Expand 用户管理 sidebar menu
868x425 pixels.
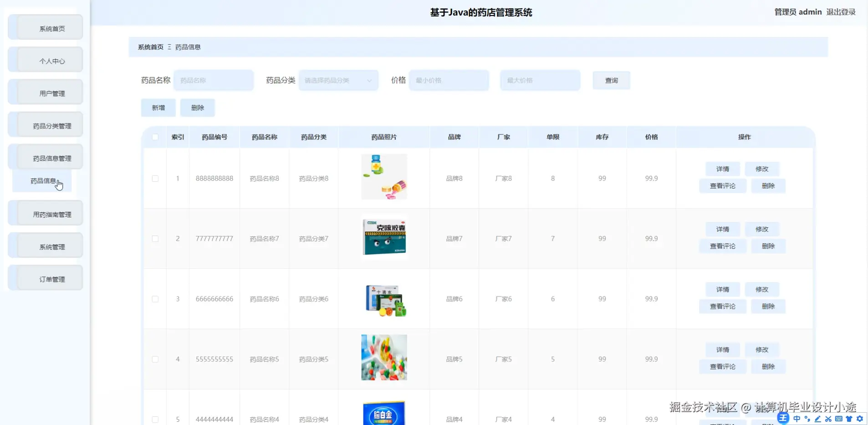46,92
